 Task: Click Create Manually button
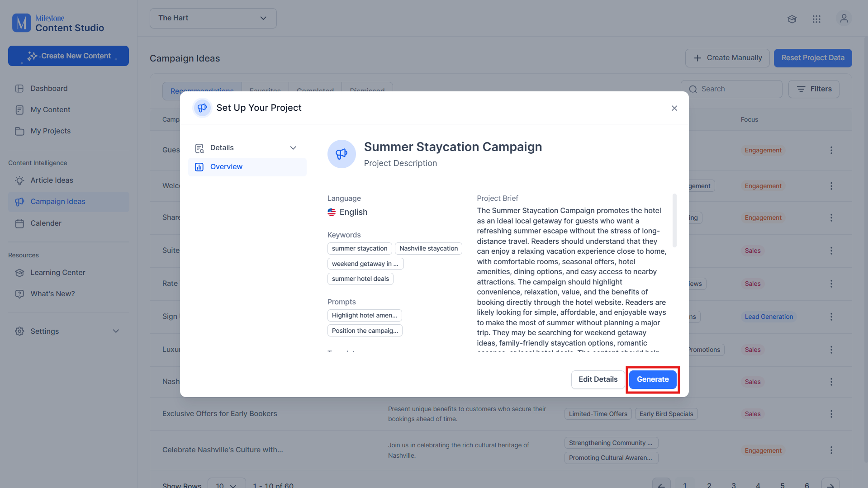(727, 58)
